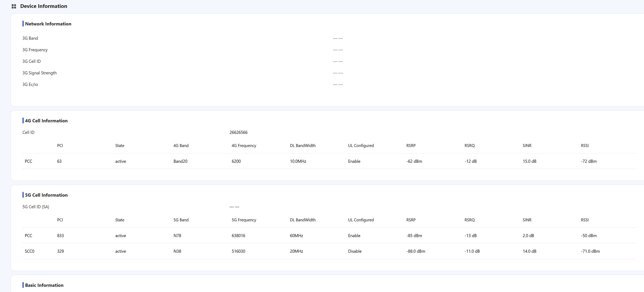This screenshot has height=292, width=644.
Task: Click the 10.0MHz bandwidth value
Action: point(298,161)
